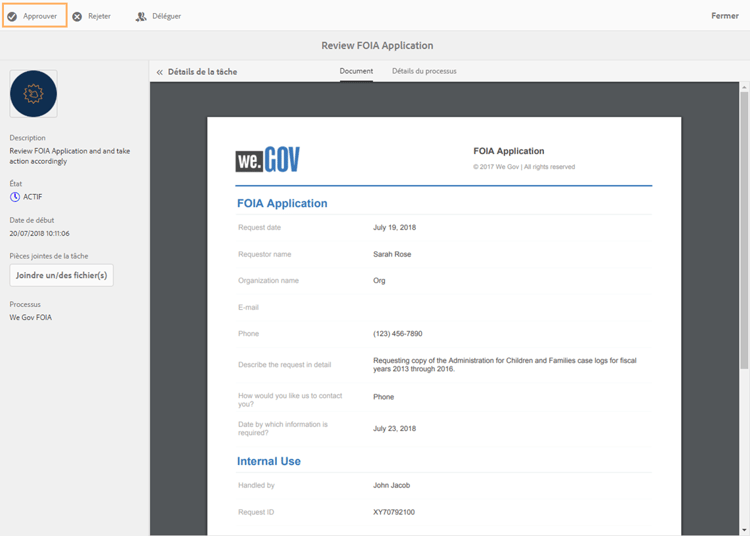Click the scrollbar up arrow

pos(744,87)
